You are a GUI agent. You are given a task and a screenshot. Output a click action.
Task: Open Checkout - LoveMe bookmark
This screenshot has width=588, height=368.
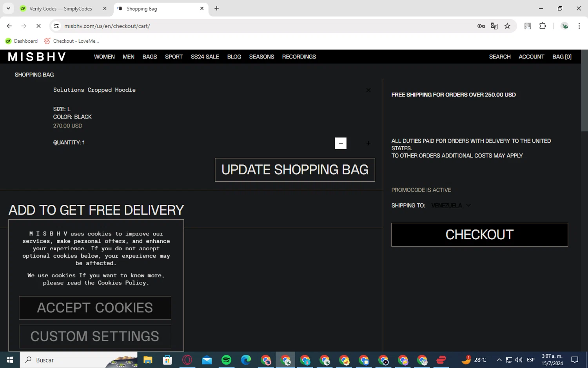(71, 41)
